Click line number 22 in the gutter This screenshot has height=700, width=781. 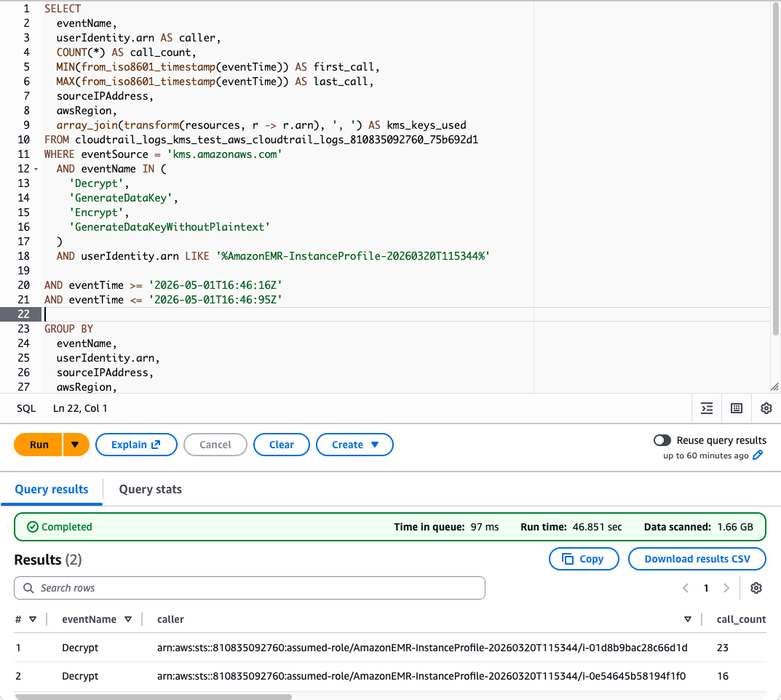point(23,314)
